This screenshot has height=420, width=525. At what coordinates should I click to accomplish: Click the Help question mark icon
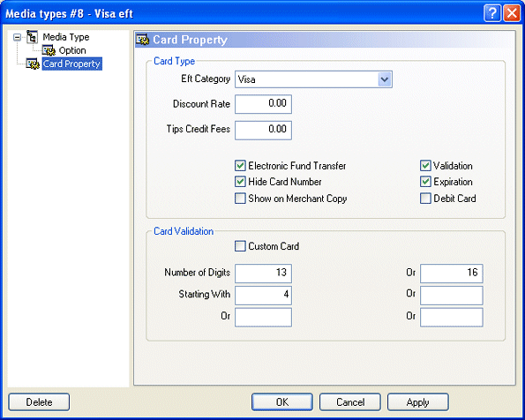pos(492,13)
